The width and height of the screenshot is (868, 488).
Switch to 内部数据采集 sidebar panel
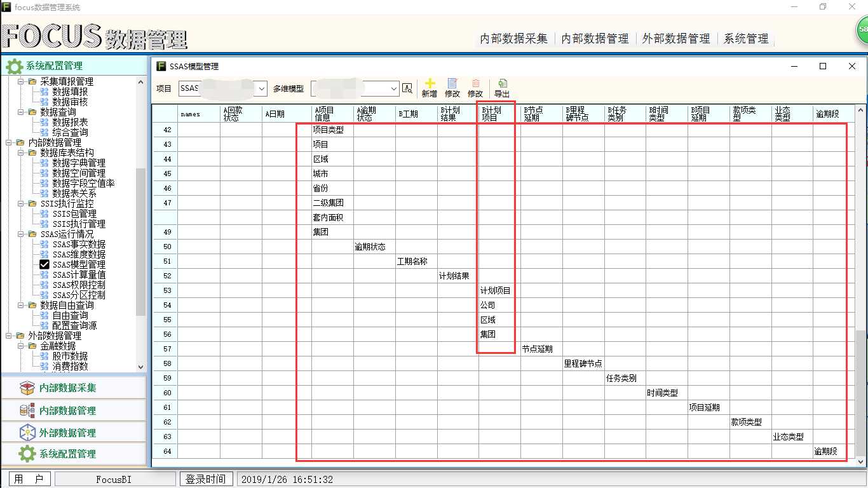click(74, 388)
